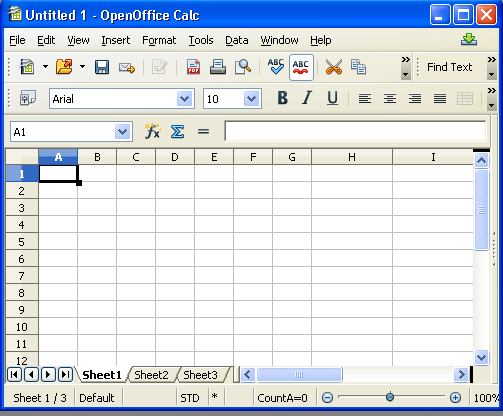Go to previous sheet tab arrow
The height and width of the screenshot is (416, 503).
pyautogui.click(x=31, y=375)
